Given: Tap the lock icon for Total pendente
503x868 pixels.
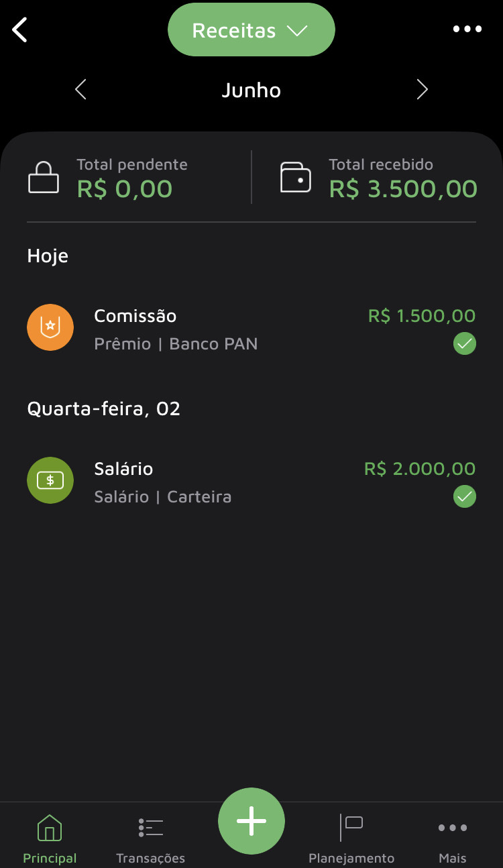Looking at the screenshot, I should pos(44,177).
